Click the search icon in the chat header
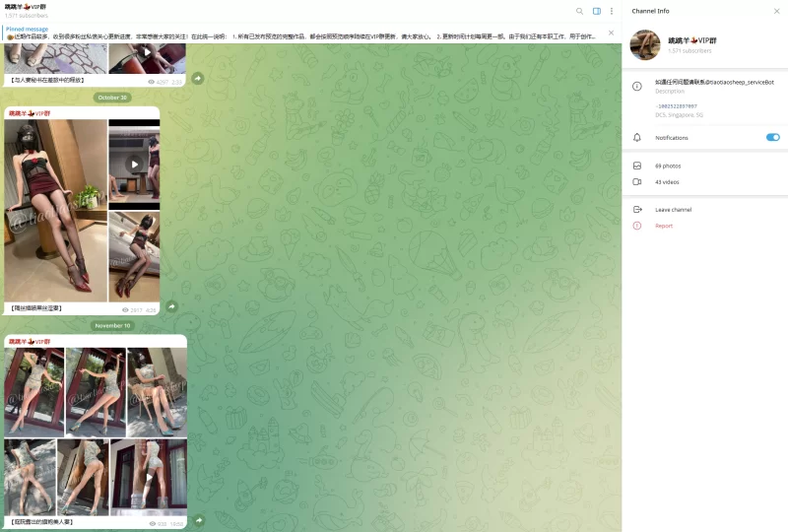Screen dimensions: 788x532 (x=579, y=11)
